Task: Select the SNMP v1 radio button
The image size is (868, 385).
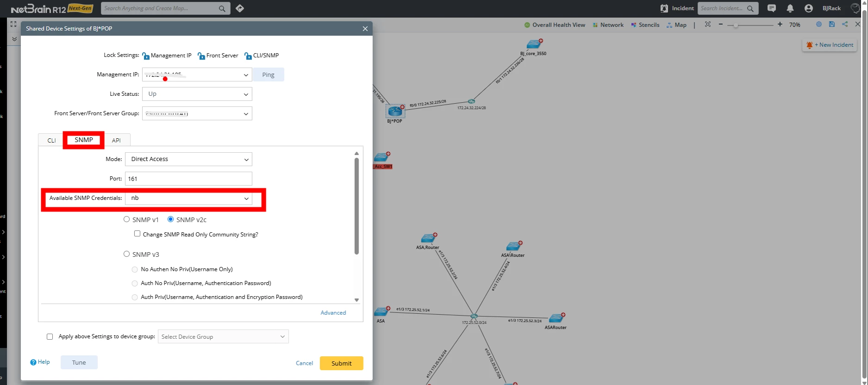Action: pyautogui.click(x=126, y=219)
